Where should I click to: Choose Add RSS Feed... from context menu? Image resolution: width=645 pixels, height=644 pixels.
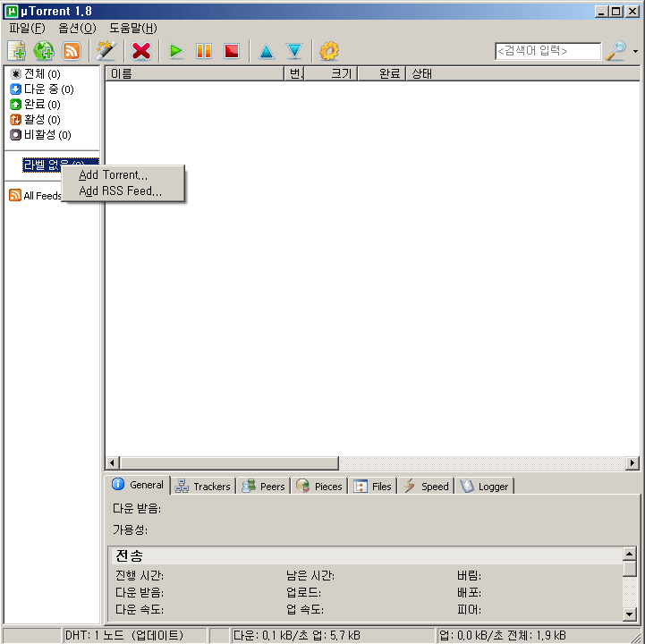123,191
